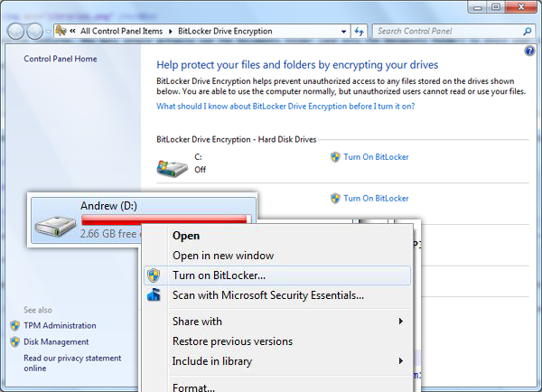This screenshot has width=542, height=392.
Task: Click the shield icon beside C: Turn On BitLocker
Action: pyautogui.click(x=335, y=157)
